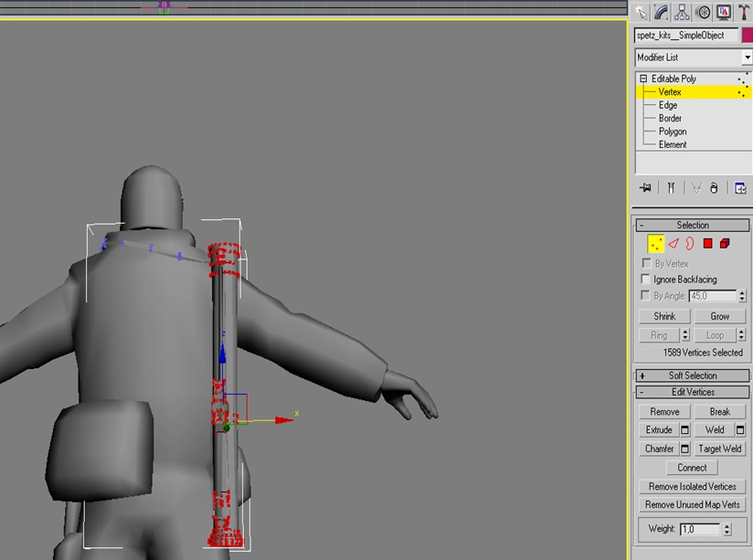The width and height of the screenshot is (753, 560).
Task: Click the Loop button
Action: pos(715,335)
